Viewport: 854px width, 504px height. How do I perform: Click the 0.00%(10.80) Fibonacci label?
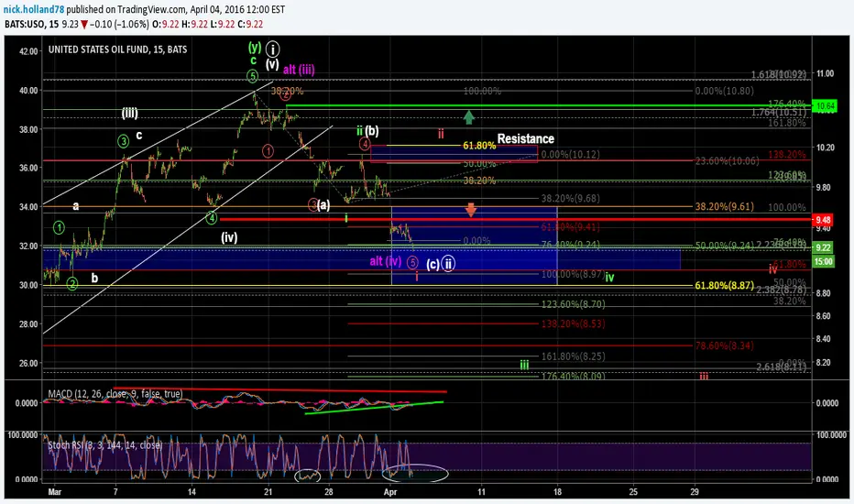coord(725,91)
